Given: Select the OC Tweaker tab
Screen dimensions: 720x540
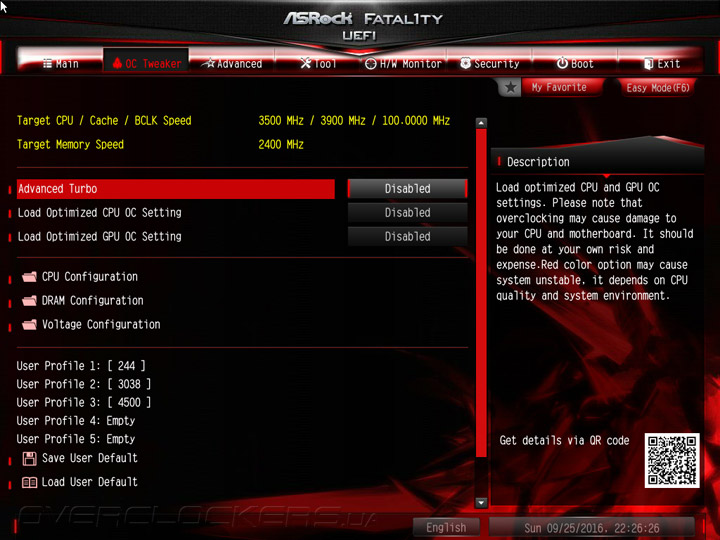Looking at the screenshot, I should coord(146,62).
